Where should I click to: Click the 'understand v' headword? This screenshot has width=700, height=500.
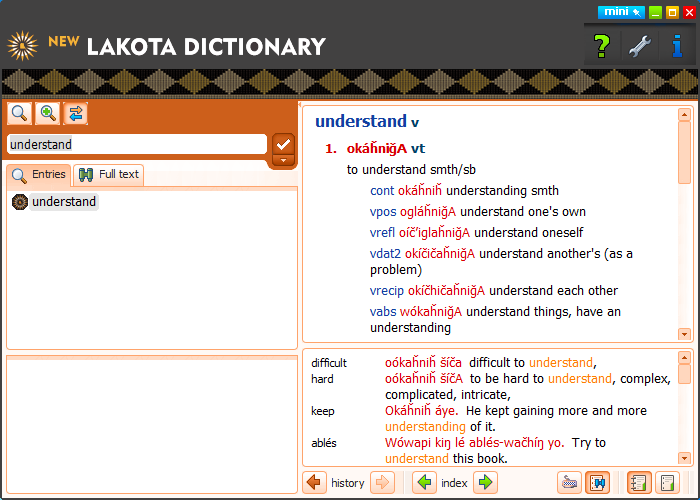[367, 121]
